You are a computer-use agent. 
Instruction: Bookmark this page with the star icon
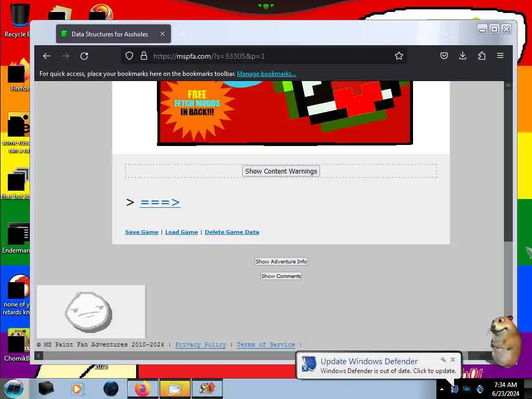click(398, 56)
